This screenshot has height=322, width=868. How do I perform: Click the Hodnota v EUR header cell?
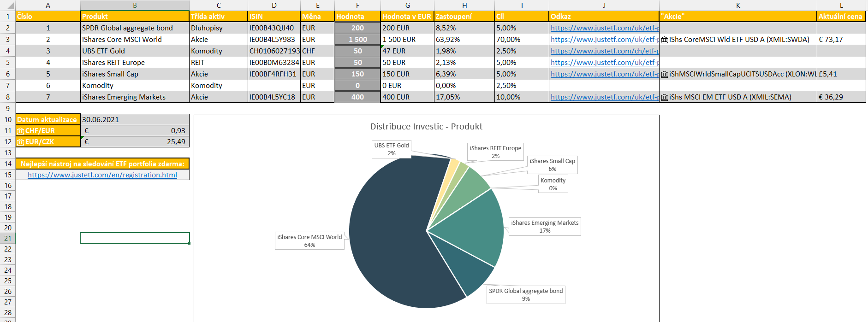pyautogui.click(x=407, y=17)
